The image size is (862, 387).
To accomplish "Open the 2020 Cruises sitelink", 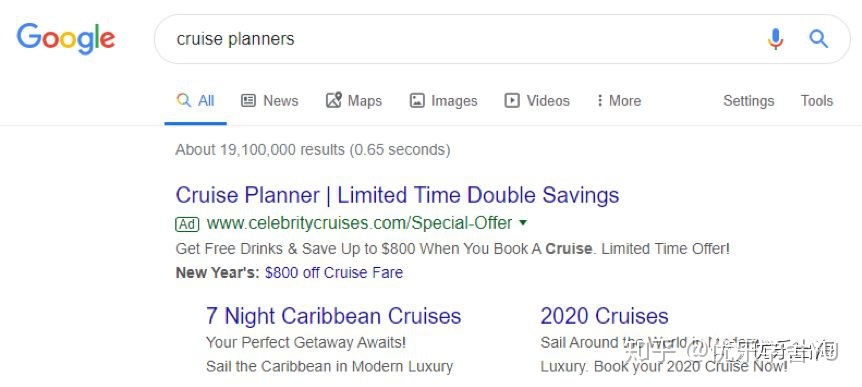I will (x=604, y=316).
